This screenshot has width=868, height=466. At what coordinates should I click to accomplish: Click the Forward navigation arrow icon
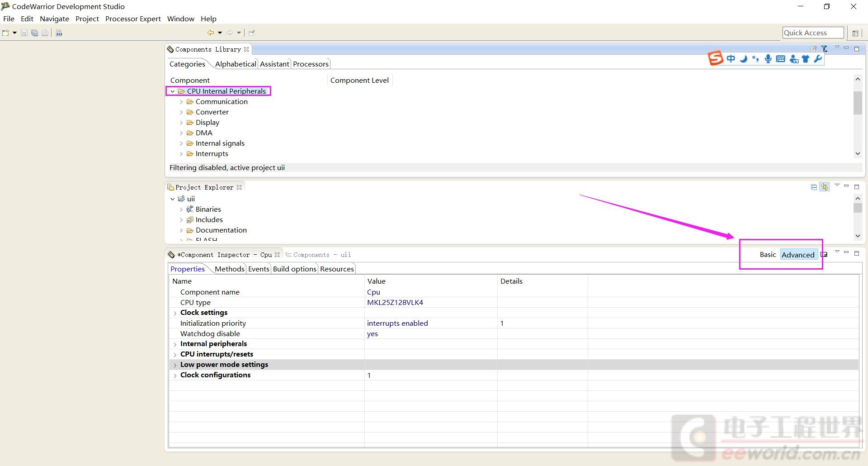pos(230,33)
